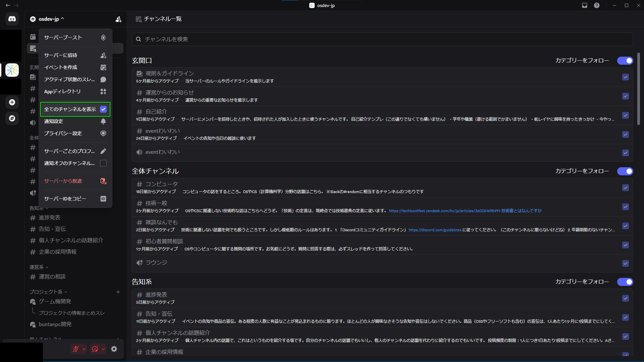Click the events calendar icon in sidebar
Viewport: 644px width, 362px height.
tap(33, 37)
